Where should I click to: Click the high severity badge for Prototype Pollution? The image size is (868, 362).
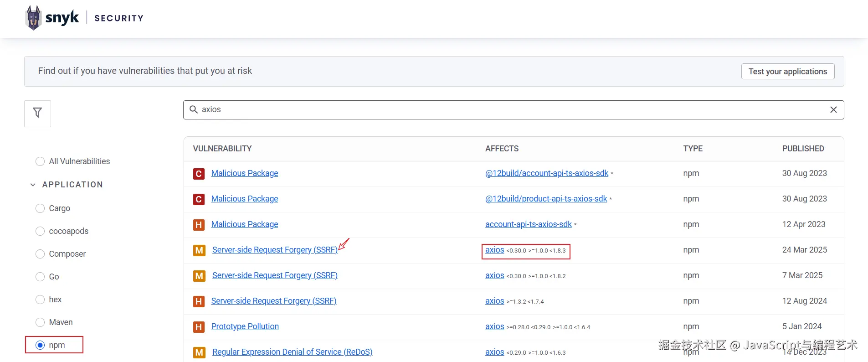[199, 327]
